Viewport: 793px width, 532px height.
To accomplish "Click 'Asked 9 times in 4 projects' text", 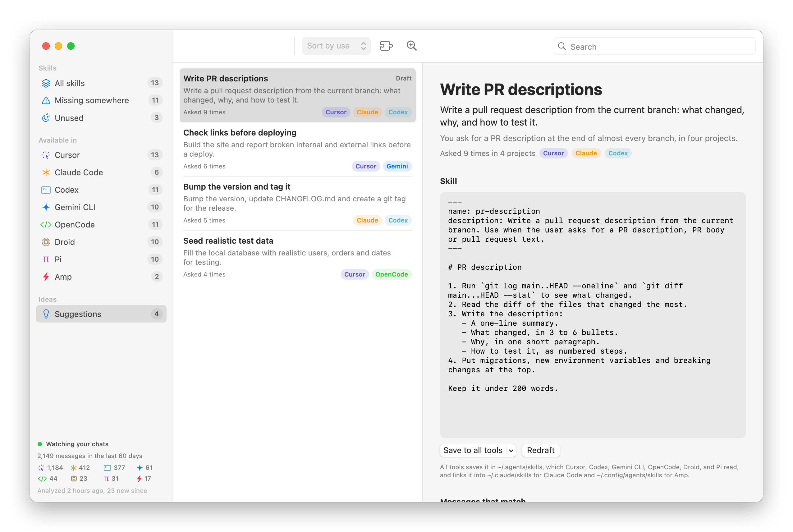I will pyautogui.click(x=488, y=154).
